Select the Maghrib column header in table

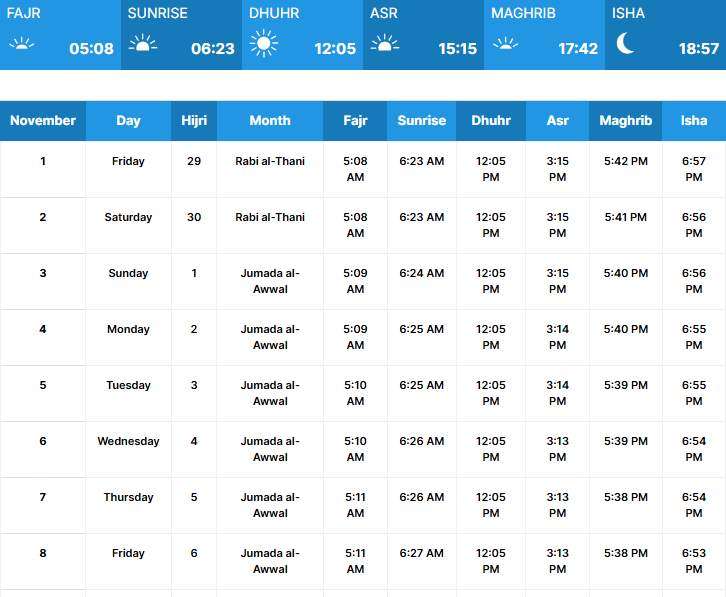(625, 121)
